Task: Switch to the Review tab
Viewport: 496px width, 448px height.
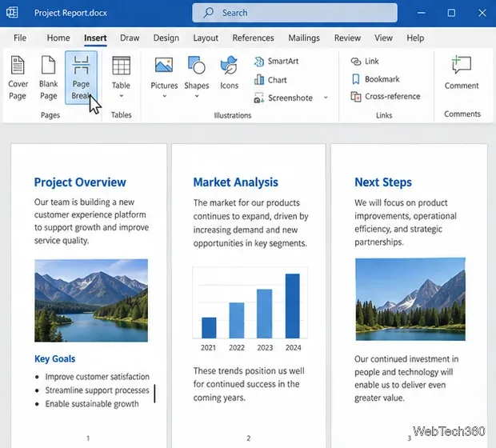Action: coord(347,38)
